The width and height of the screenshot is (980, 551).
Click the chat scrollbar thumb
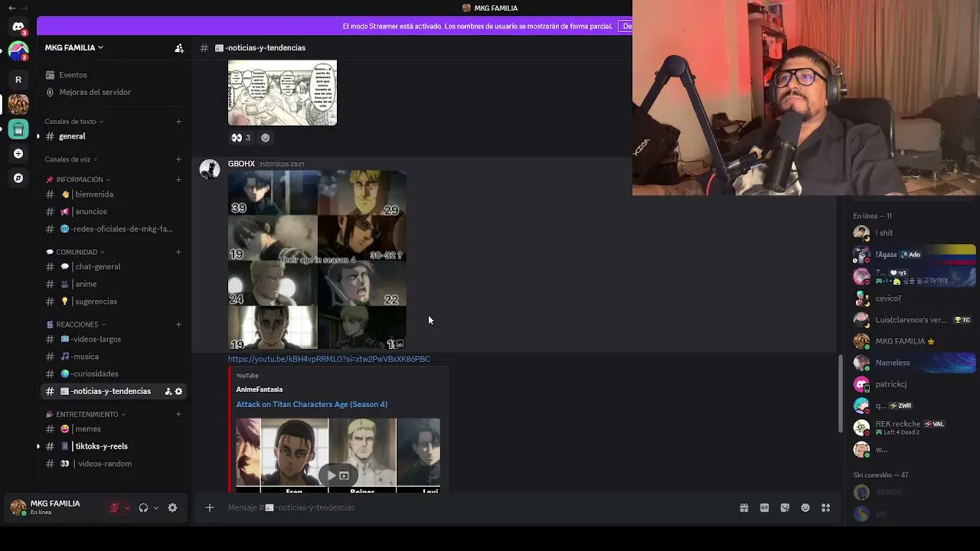[x=840, y=394]
